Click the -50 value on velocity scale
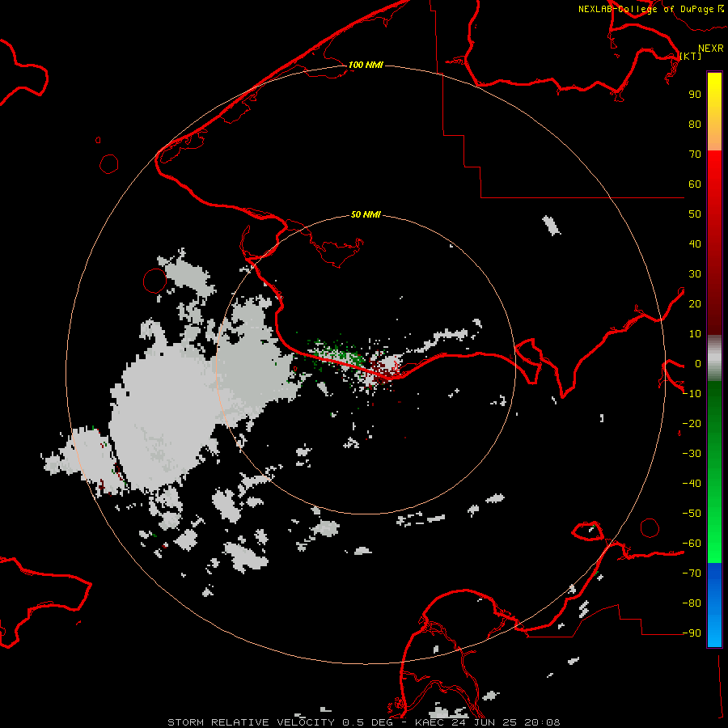Screen dimensions: 728x728 point(692,514)
